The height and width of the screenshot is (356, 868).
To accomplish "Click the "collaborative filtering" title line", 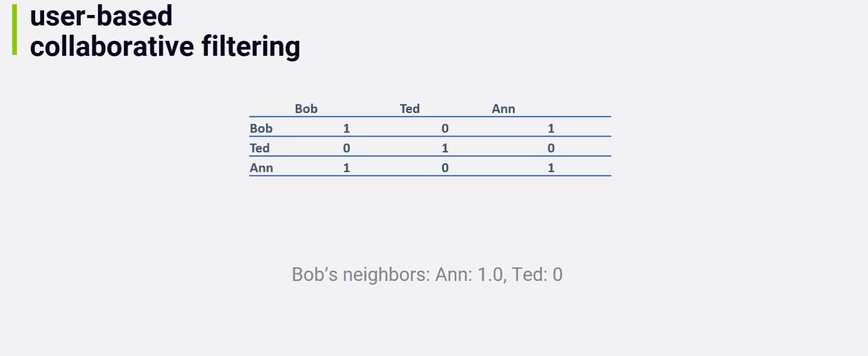I will [165, 46].
